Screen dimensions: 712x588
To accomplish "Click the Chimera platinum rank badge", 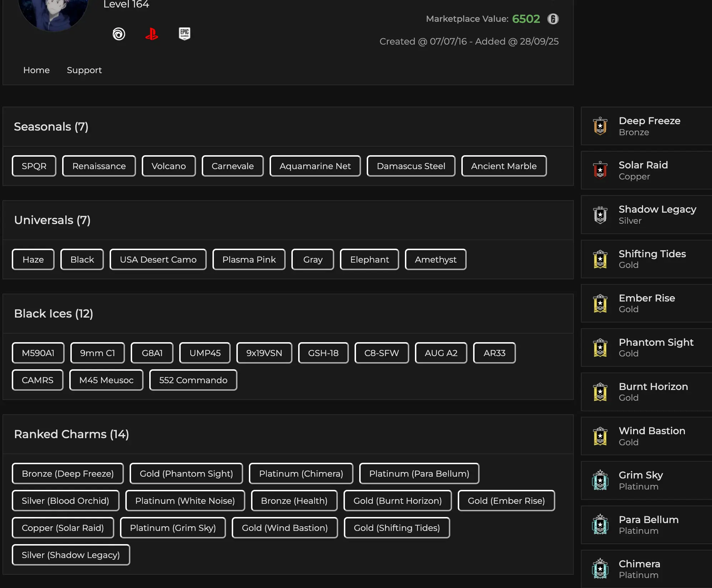I will click(x=600, y=569).
